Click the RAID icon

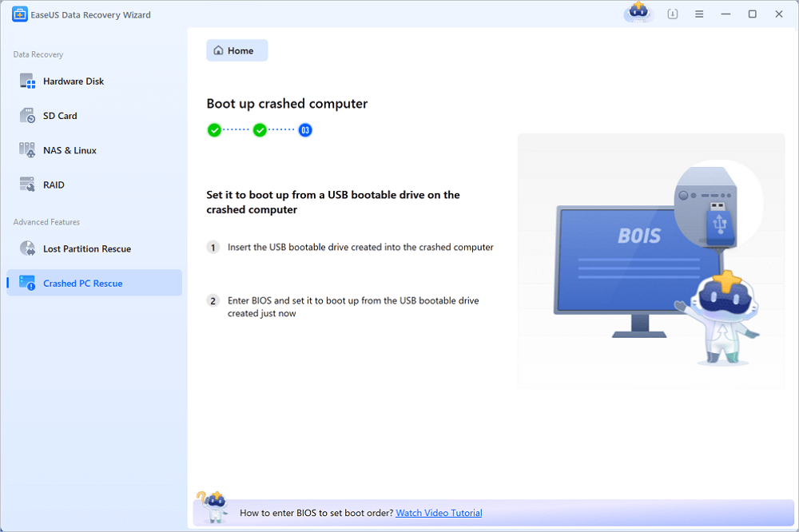coord(27,185)
